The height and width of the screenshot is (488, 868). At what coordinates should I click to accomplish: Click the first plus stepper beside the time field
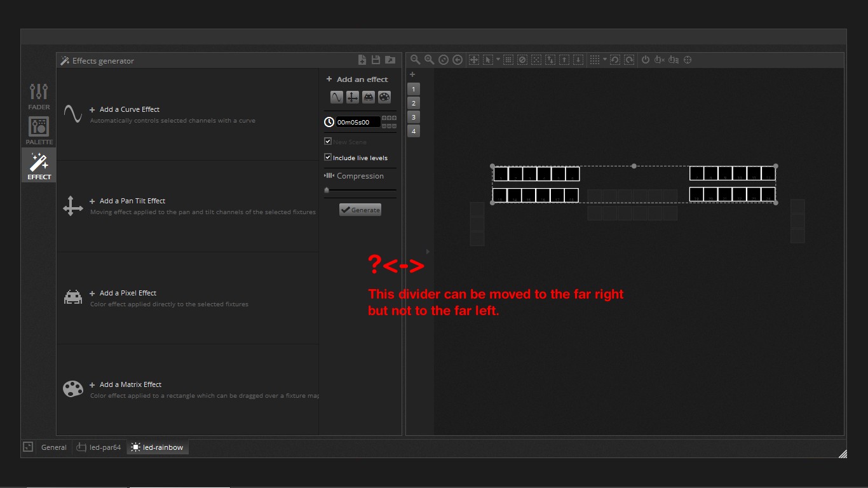(x=384, y=118)
